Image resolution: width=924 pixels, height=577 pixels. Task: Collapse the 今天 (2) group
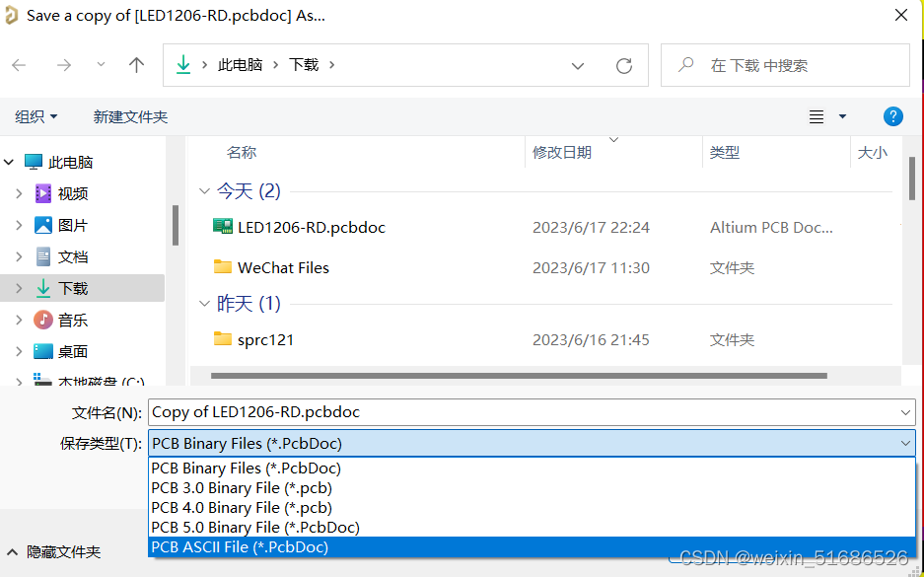[204, 191]
